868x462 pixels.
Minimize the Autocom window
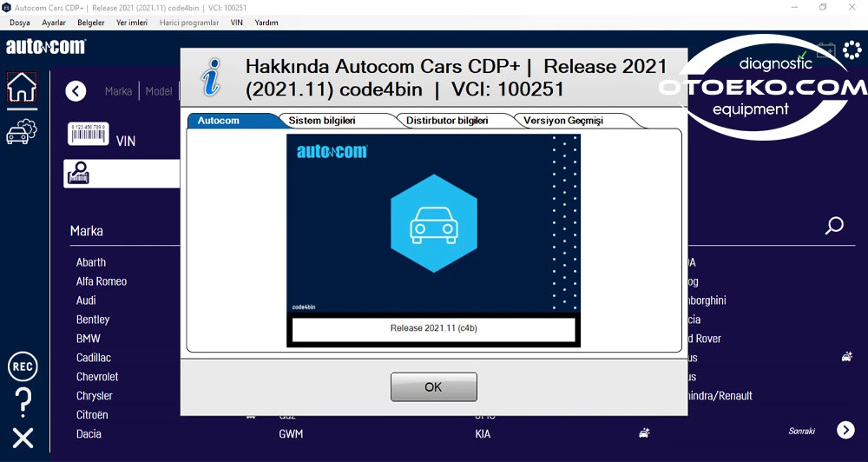794,7
